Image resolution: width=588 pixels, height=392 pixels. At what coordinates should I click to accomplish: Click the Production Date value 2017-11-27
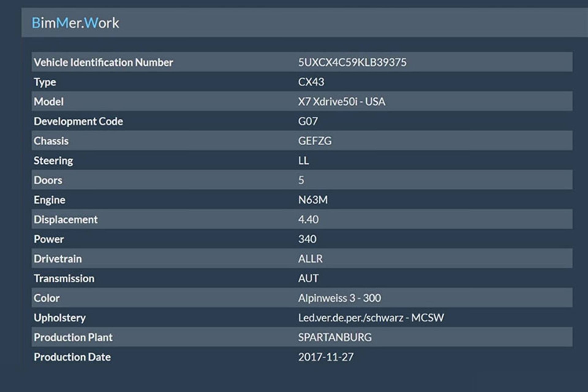[x=326, y=357]
